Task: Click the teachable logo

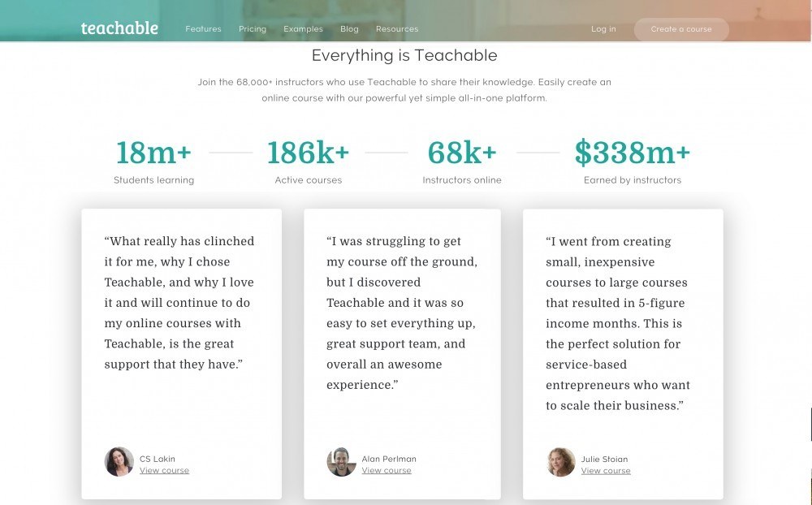Action: tap(119, 28)
